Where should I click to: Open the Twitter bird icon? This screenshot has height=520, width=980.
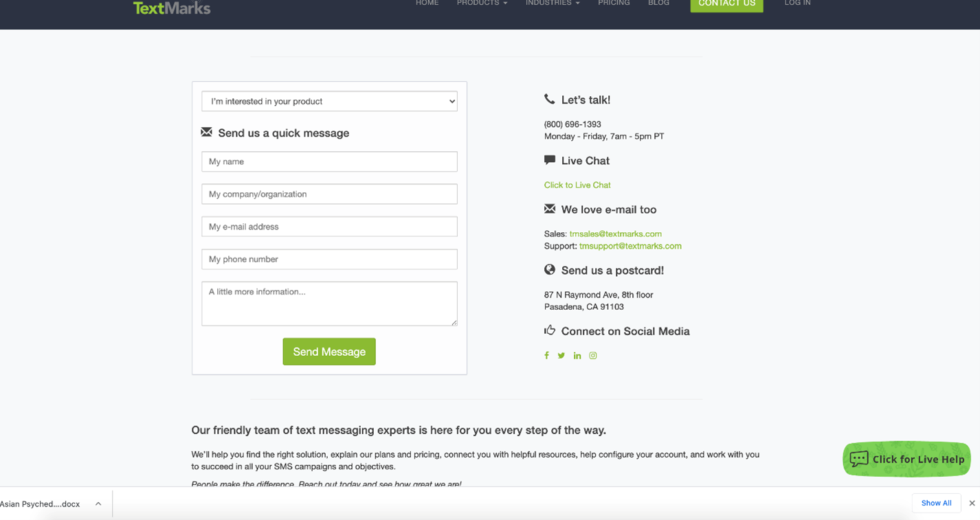click(x=561, y=356)
